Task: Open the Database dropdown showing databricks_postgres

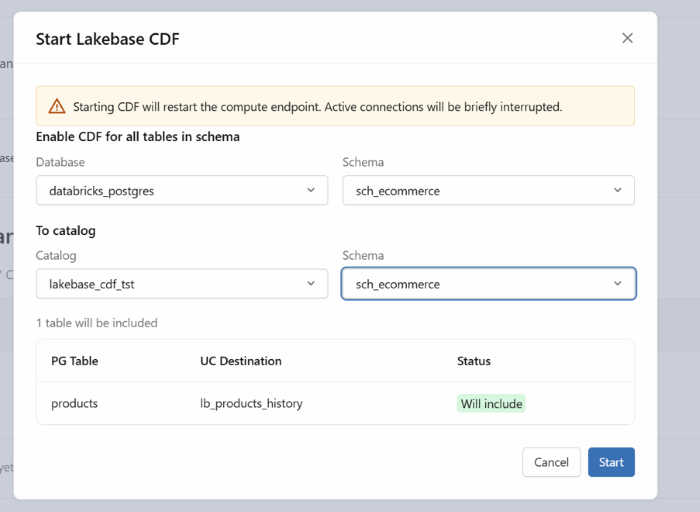Action: click(x=182, y=191)
